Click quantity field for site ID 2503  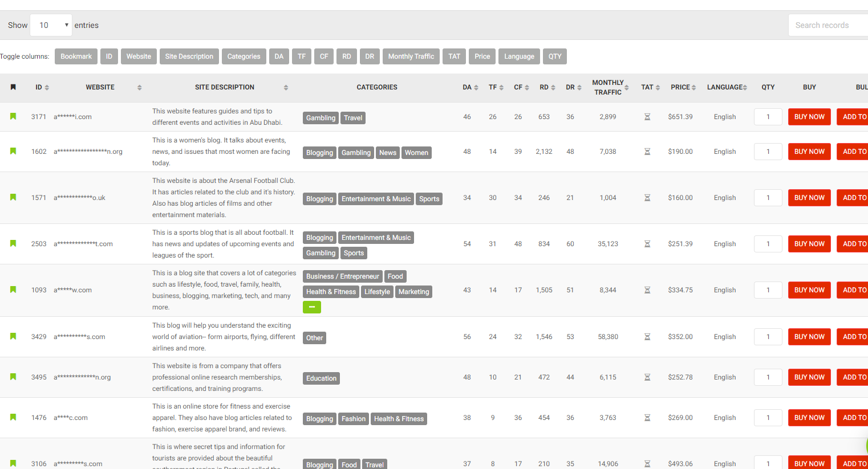[768, 244]
